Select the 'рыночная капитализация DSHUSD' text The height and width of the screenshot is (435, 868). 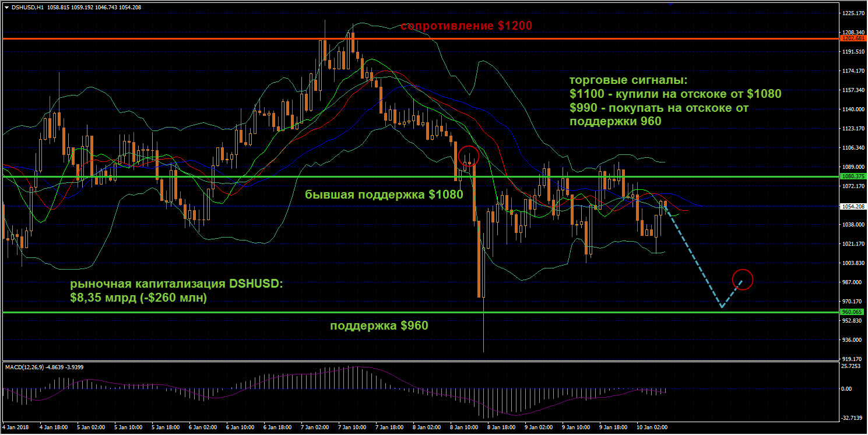176,284
